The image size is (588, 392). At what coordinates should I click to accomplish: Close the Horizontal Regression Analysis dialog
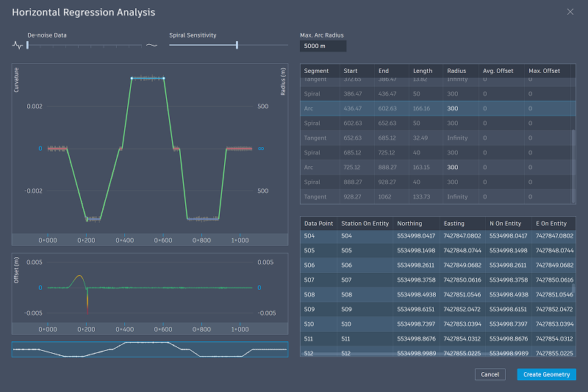570,12
